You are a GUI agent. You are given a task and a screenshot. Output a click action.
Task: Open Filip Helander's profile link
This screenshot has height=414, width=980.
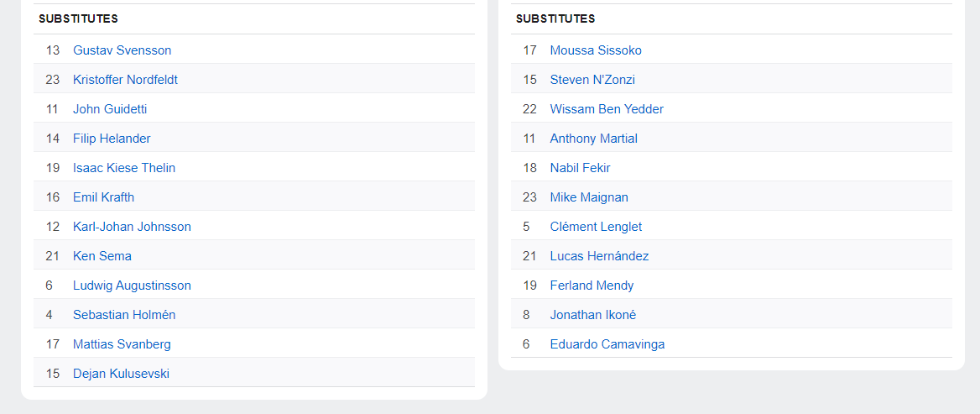pos(112,139)
